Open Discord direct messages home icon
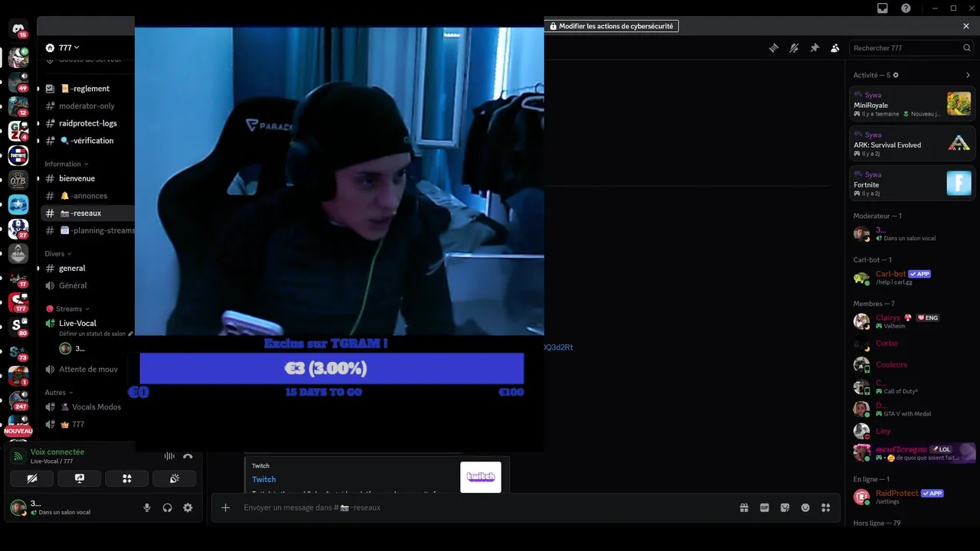 click(18, 30)
